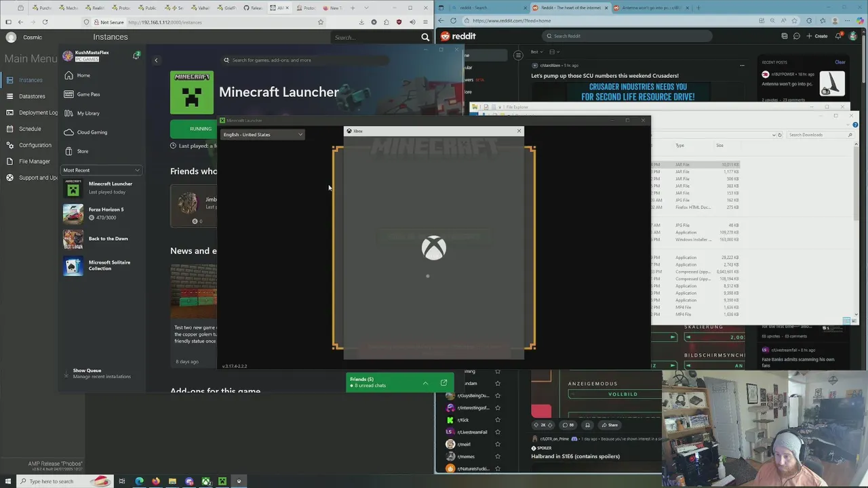Open File Manager in the AMP sidebar
This screenshot has width=868, height=488.
[x=31, y=161]
